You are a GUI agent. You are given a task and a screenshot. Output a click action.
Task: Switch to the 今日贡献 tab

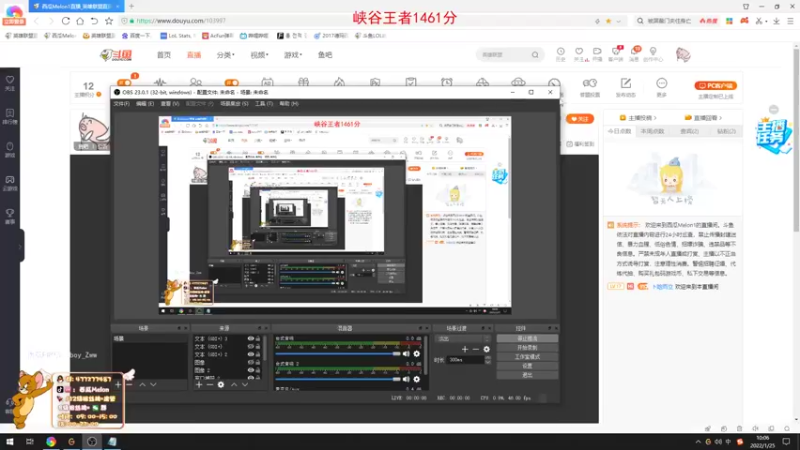point(619,132)
